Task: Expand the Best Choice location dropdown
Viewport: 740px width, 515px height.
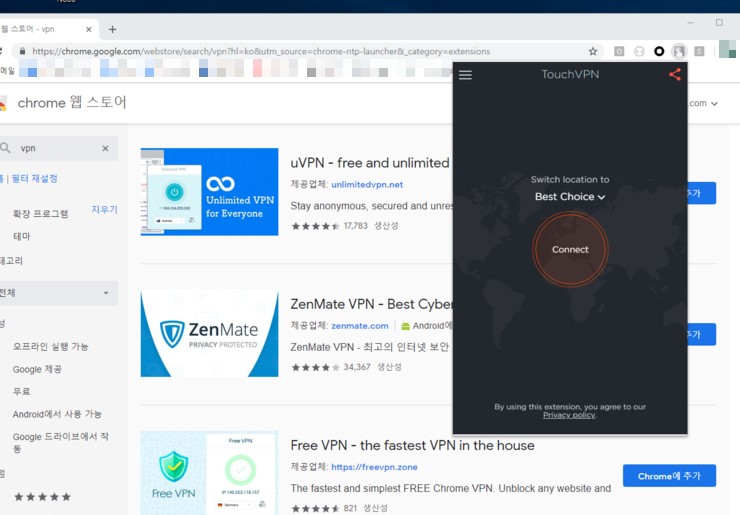Action: pos(570,197)
